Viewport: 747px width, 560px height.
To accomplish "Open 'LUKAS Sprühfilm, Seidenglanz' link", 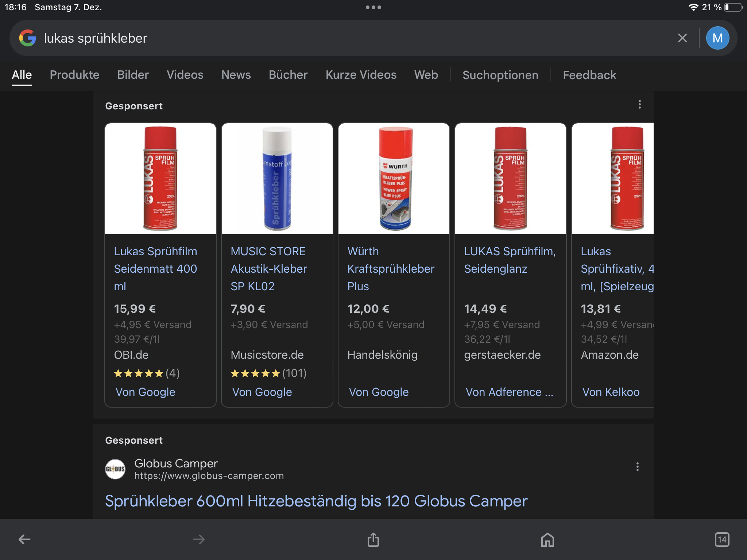I will coord(510,260).
